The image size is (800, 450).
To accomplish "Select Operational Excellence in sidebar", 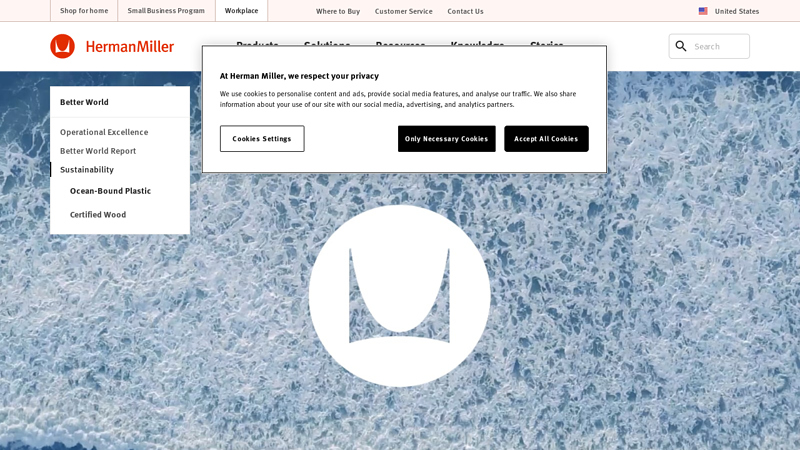I will 104,132.
